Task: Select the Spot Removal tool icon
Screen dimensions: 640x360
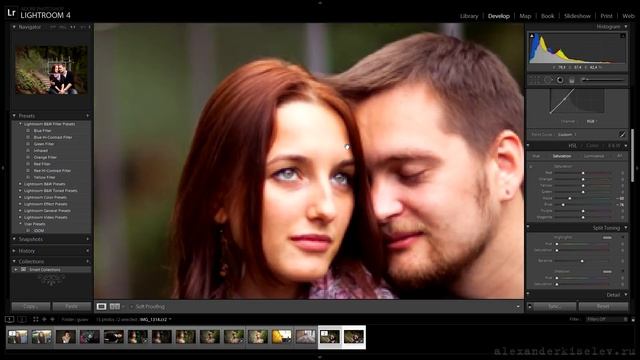Action: tap(548, 80)
